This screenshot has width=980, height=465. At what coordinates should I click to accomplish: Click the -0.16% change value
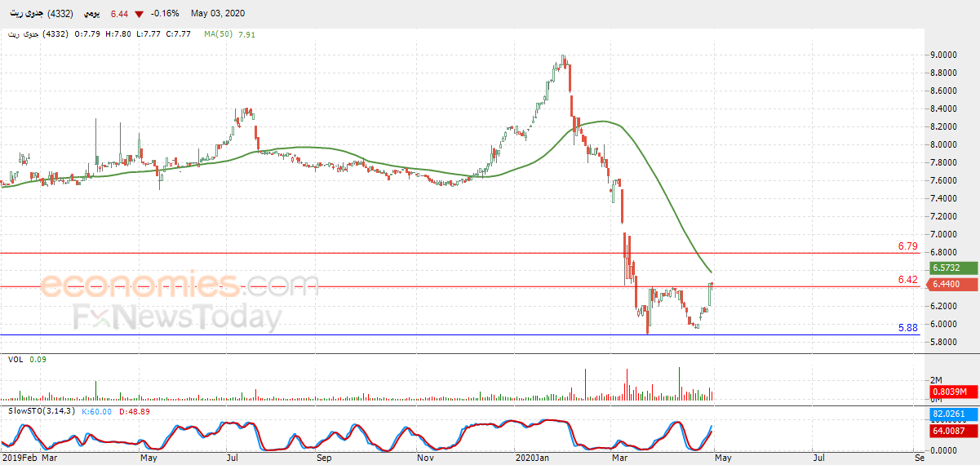coord(166,14)
